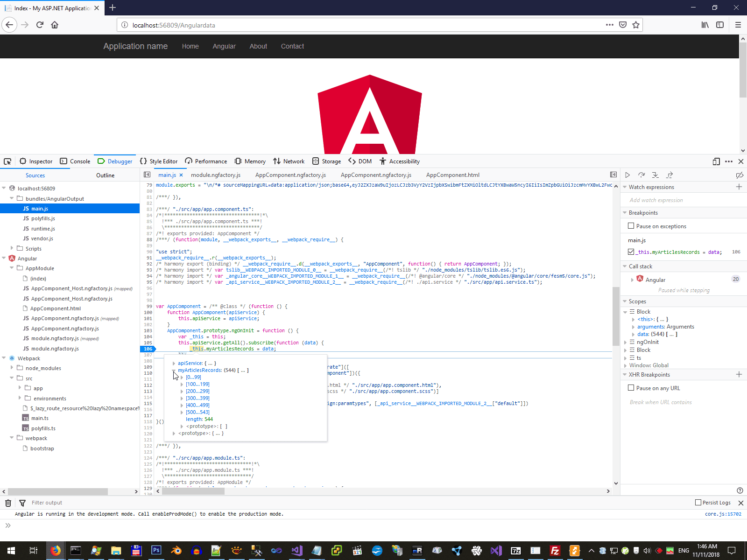This screenshot has width=747, height=560.
Task: Click the code editor horizontal scrollbar thumb
Action: click(193, 491)
